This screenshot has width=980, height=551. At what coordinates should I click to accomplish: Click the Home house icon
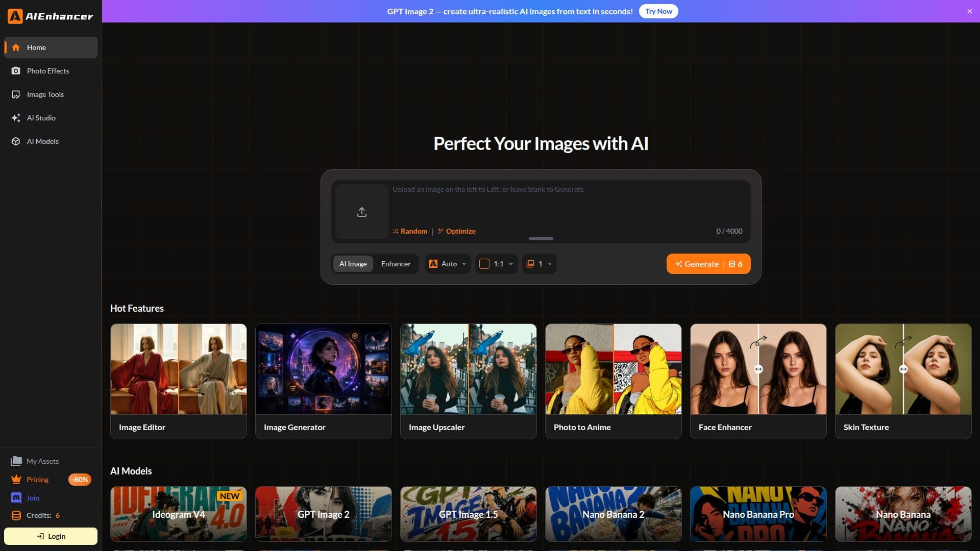tap(16, 47)
